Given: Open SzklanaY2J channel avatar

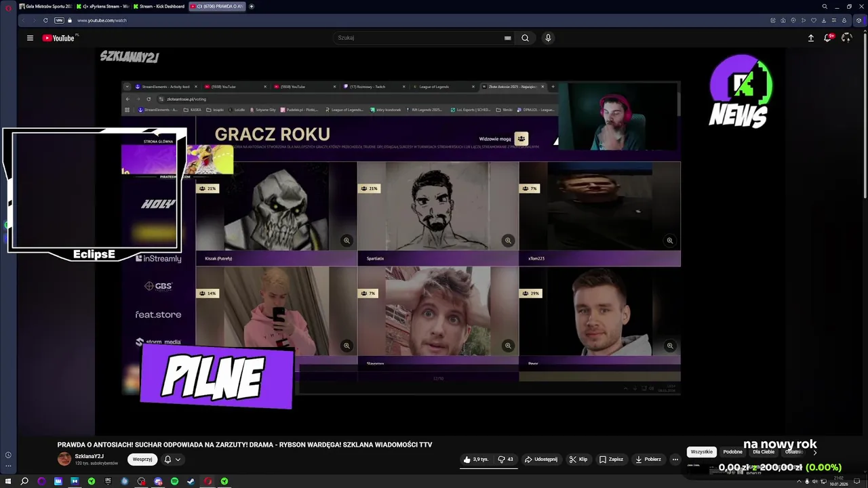Looking at the screenshot, I should (64, 460).
